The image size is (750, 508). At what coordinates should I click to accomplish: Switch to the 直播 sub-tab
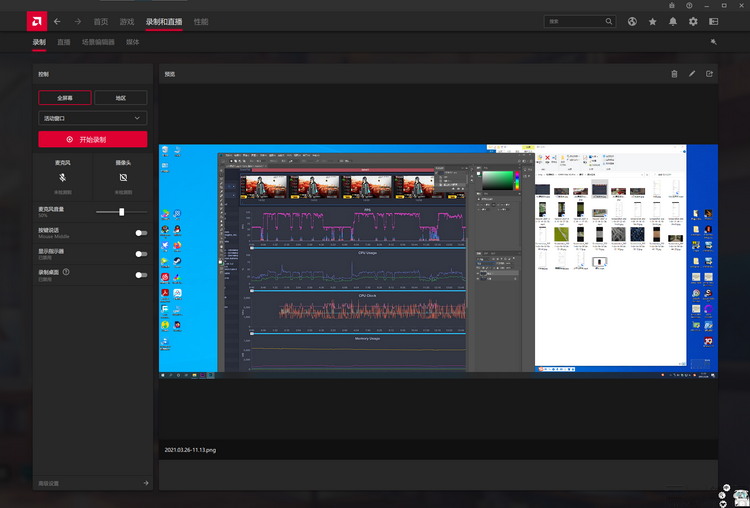coord(64,42)
